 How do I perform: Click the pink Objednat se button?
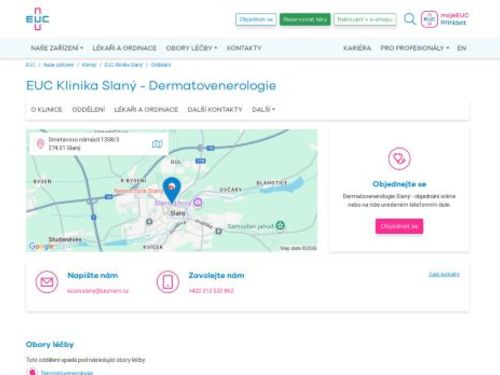tap(399, 226)
